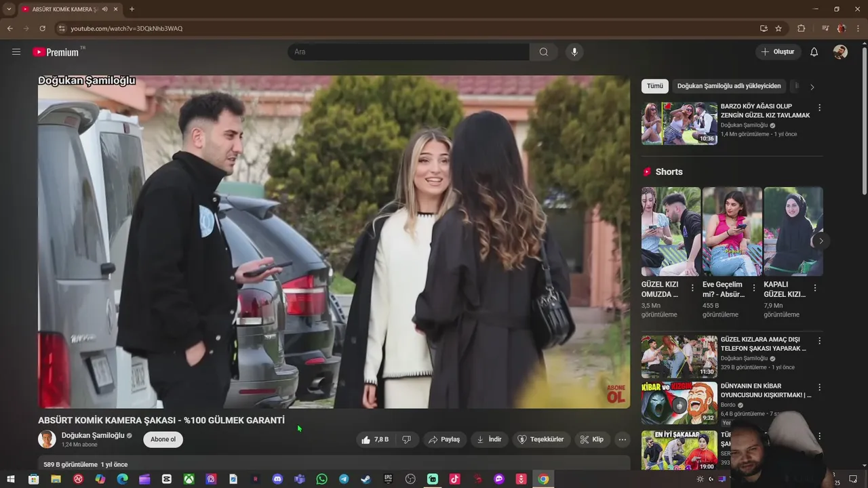The height and width of the screenshot is (488, 868).
Task: Open options for GÜZEL KIZI OMUZDA short
Action: point(692,288)
